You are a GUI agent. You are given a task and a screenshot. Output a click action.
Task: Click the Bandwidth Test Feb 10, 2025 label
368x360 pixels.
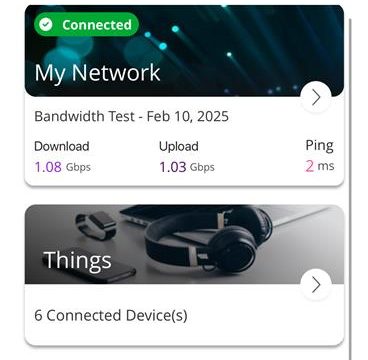coord(131,117)
